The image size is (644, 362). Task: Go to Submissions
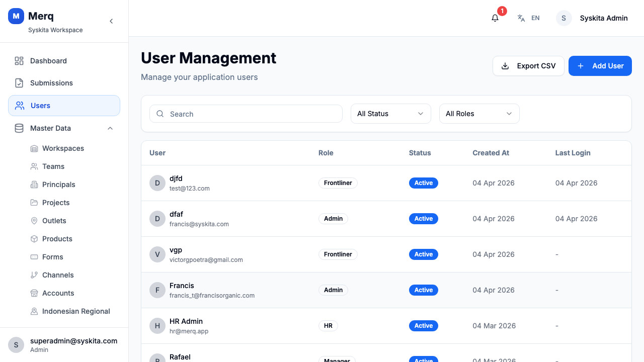pos(64,83)
